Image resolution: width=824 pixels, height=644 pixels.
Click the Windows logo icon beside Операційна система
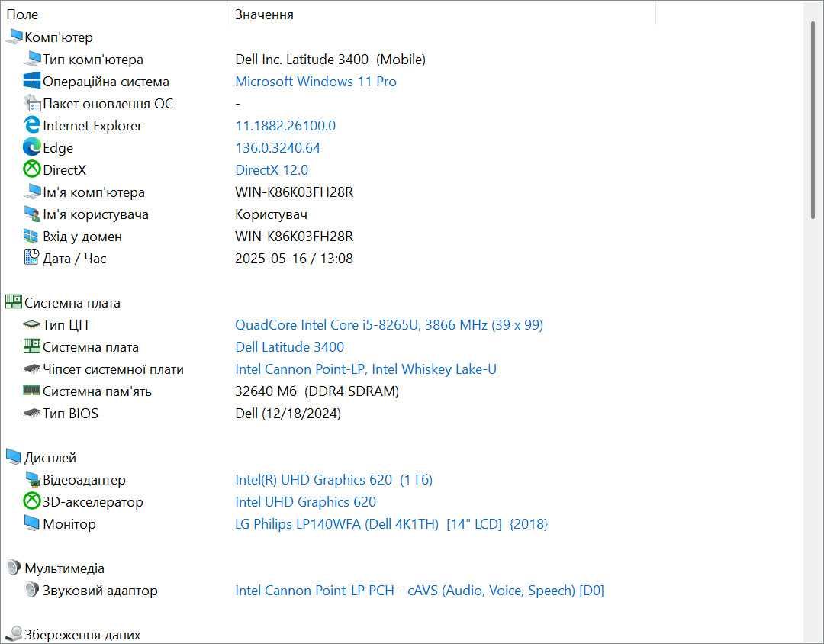coord(32,81)
